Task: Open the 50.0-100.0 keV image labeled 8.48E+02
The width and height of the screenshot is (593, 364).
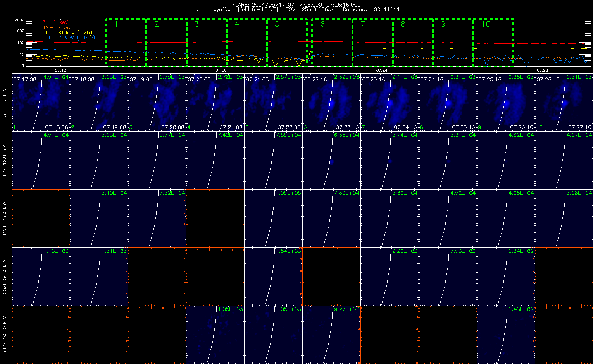Action: 506,335
